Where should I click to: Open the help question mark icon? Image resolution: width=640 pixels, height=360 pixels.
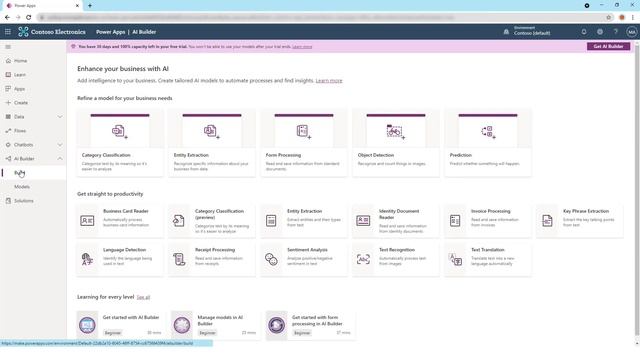[x=616, y=32]
